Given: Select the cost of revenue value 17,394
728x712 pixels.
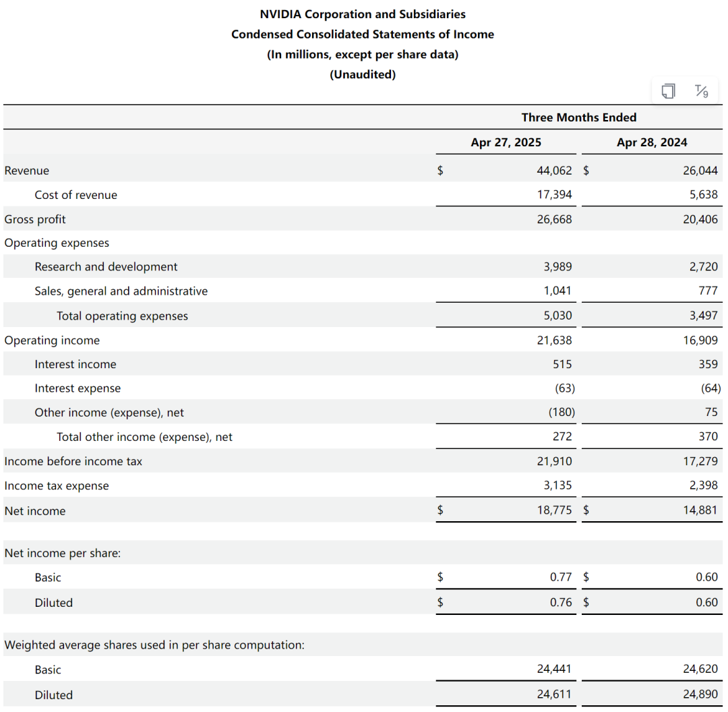Looking at the screenshot, I should [554, 195].
